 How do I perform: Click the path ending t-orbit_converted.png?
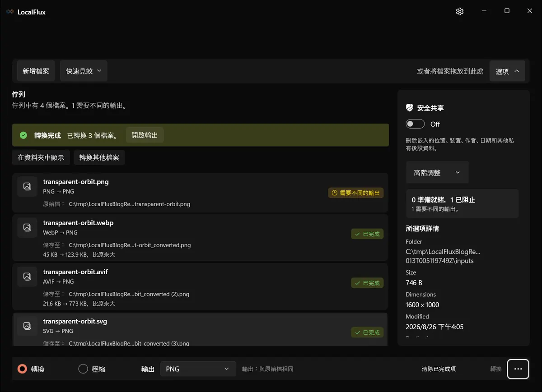tap(130, 245)
